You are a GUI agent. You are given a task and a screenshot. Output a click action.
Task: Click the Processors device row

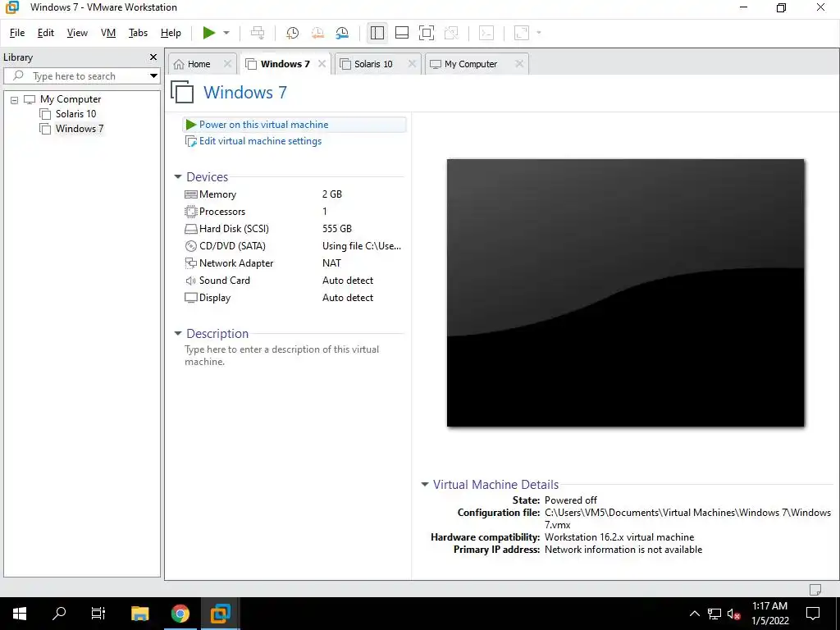[x=294, y=212]
